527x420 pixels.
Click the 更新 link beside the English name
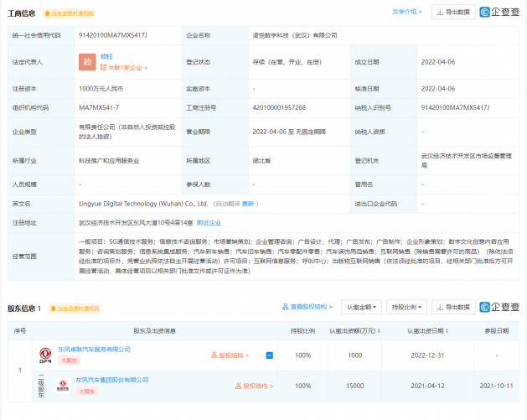248,204
